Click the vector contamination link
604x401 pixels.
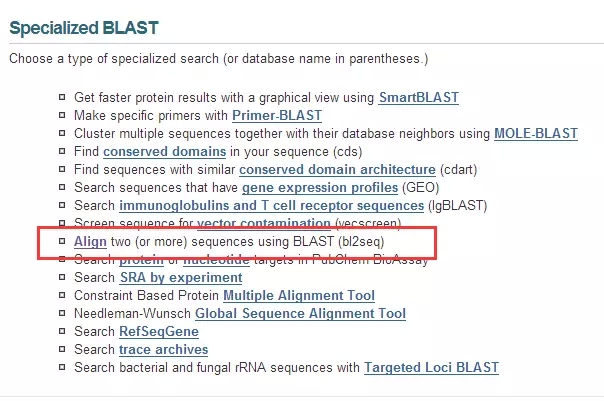pyautogui.click(x=264, y=223)
